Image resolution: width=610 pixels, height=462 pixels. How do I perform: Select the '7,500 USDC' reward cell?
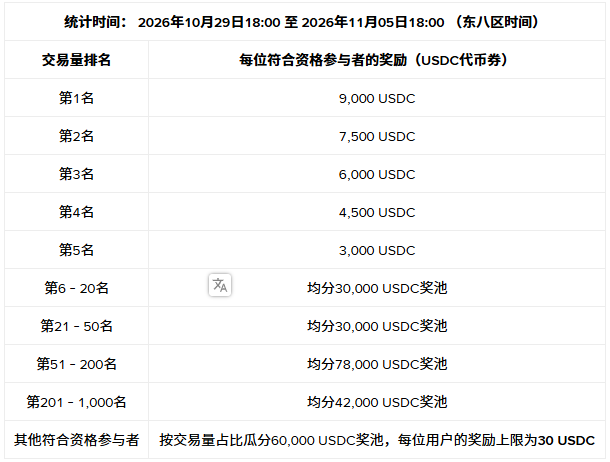[377, 136]
